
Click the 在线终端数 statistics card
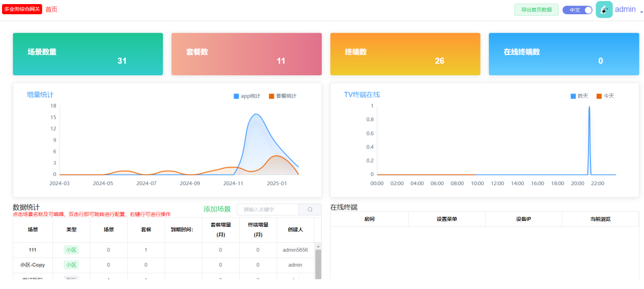pos(564,54)
